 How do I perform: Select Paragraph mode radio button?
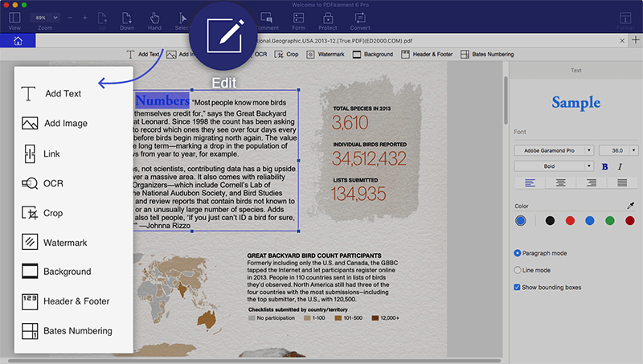518,253
